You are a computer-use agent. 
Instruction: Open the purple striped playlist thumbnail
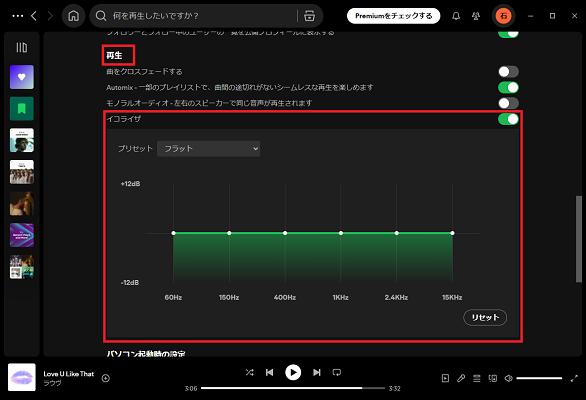click(22, 235)
